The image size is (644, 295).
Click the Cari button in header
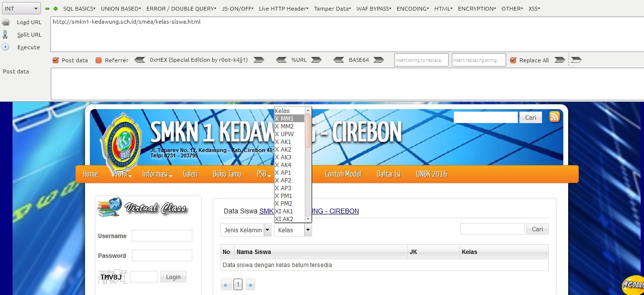530,117
